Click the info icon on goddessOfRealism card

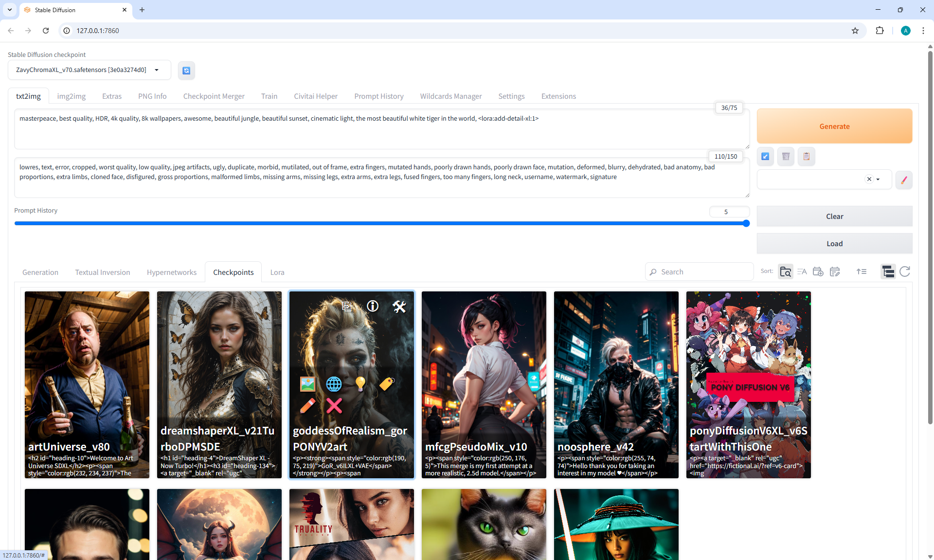[373, 306]
